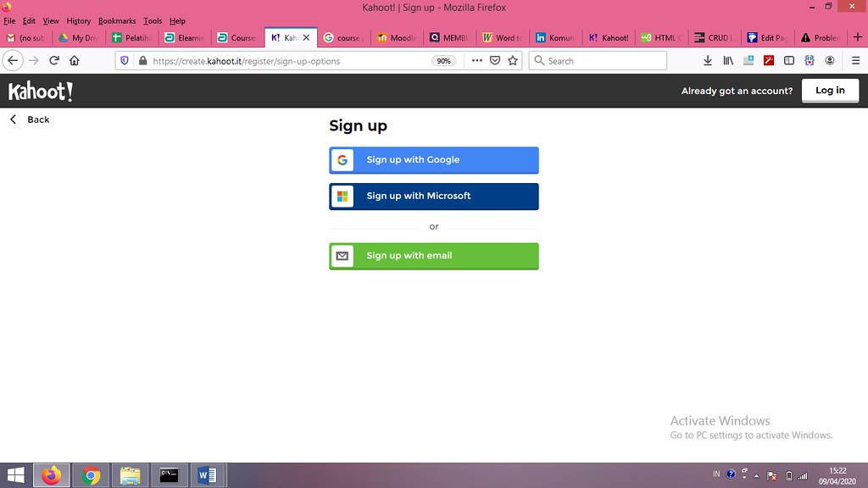This screenshot has width=868, height=488.
Task: Open a new tab
Action: pos(858,37)
